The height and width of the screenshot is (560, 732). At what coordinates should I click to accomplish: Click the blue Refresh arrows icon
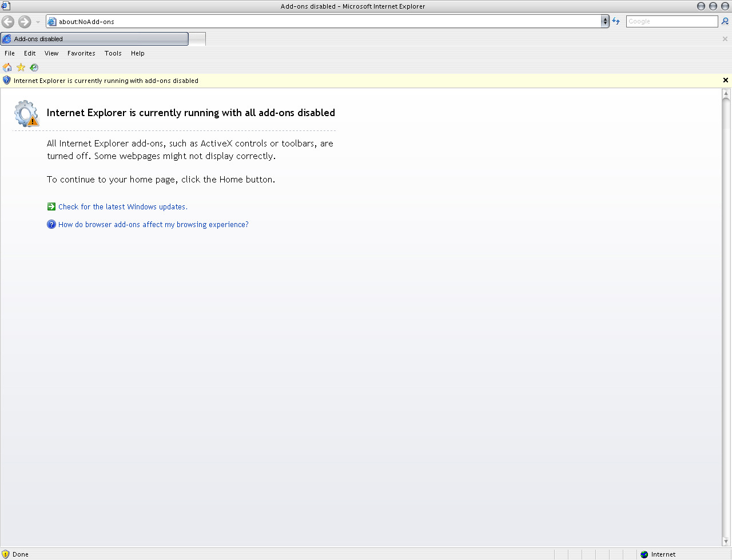(x=616, y=21)
